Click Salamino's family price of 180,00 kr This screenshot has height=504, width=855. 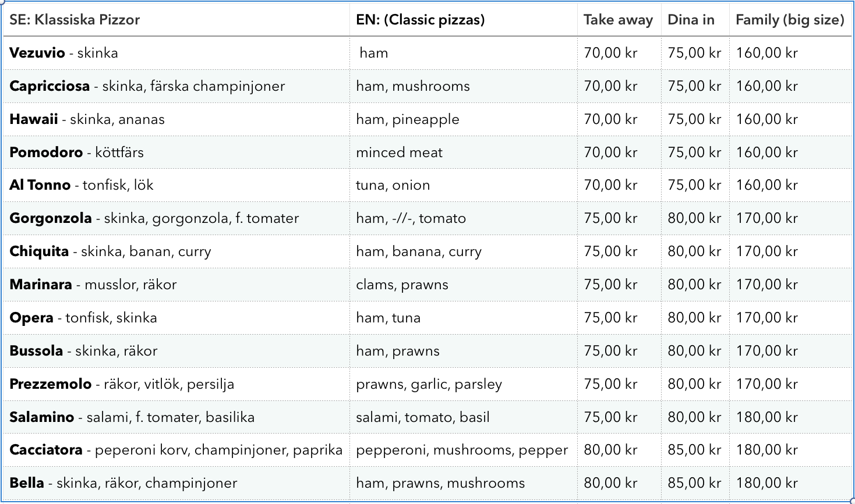tap(766, 417)
